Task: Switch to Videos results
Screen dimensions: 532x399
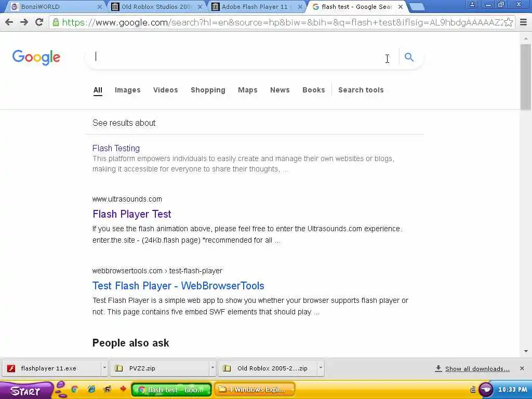Action: click(166, 90)
